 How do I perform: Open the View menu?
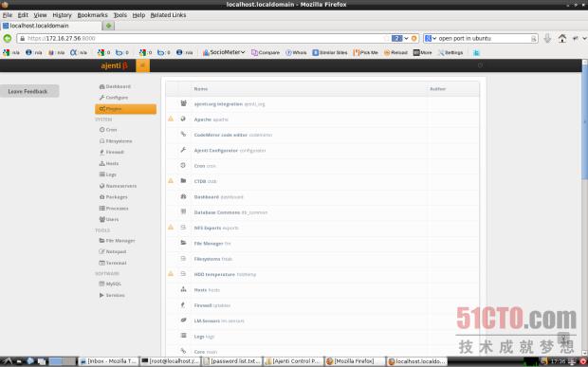[40, 15]
